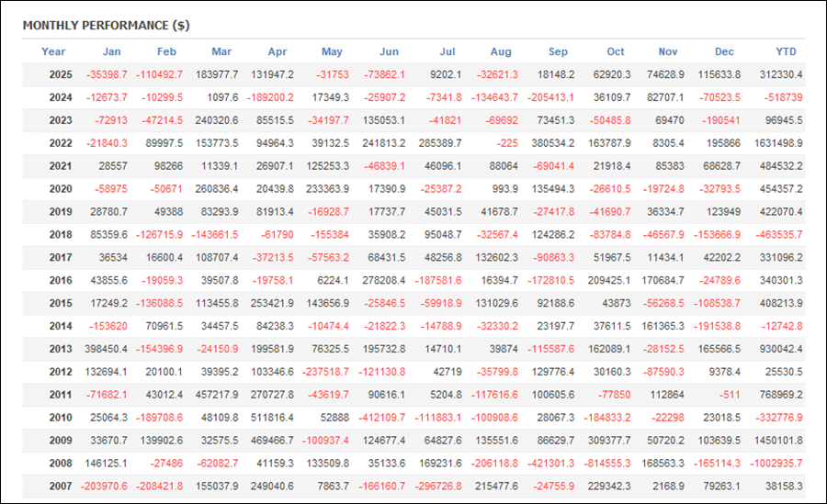Click the Sep column header

click(x=558, y=51)
